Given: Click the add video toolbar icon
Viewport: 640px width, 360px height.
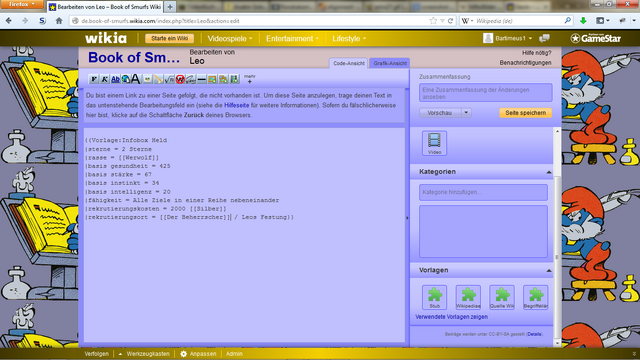Looking at the screenshot, I should tap(234, 79).
